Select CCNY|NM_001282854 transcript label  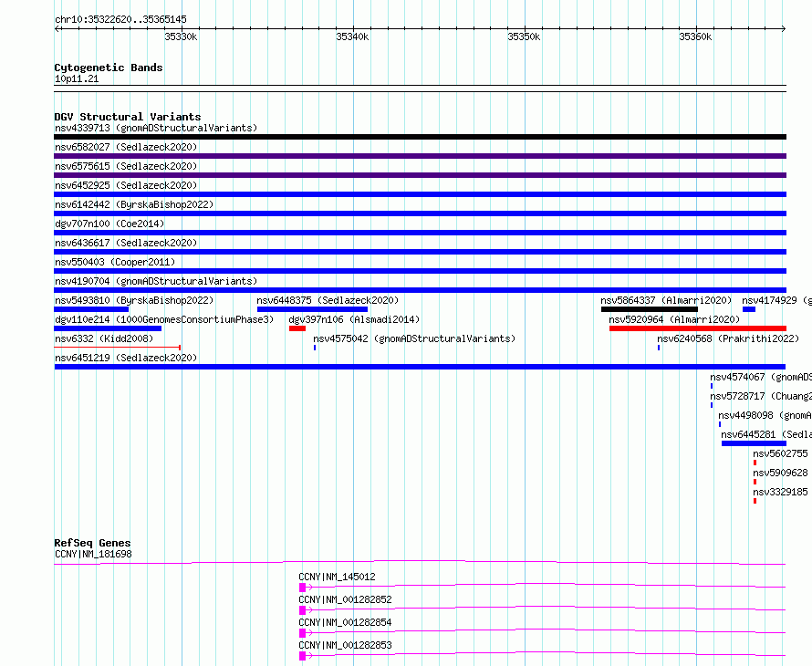[x=345, y=622]
